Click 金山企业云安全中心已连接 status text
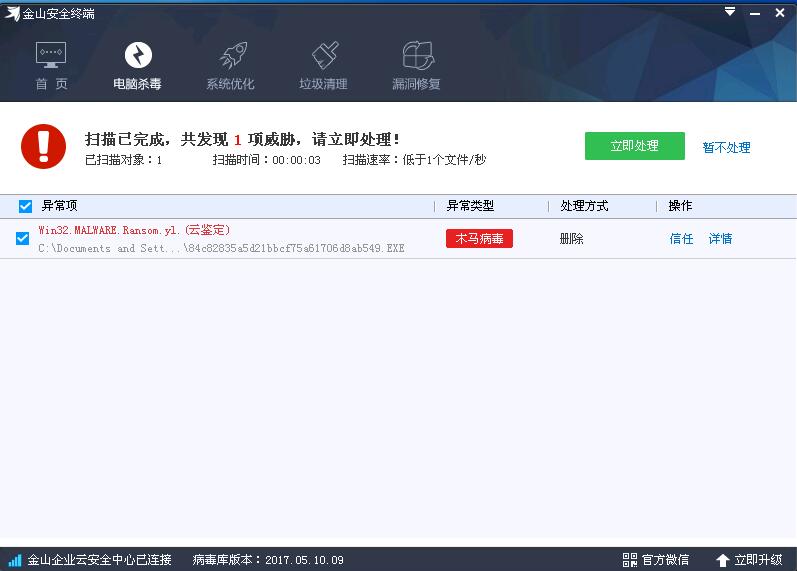This screenshot has height=571, width=797. click(99, 560)
